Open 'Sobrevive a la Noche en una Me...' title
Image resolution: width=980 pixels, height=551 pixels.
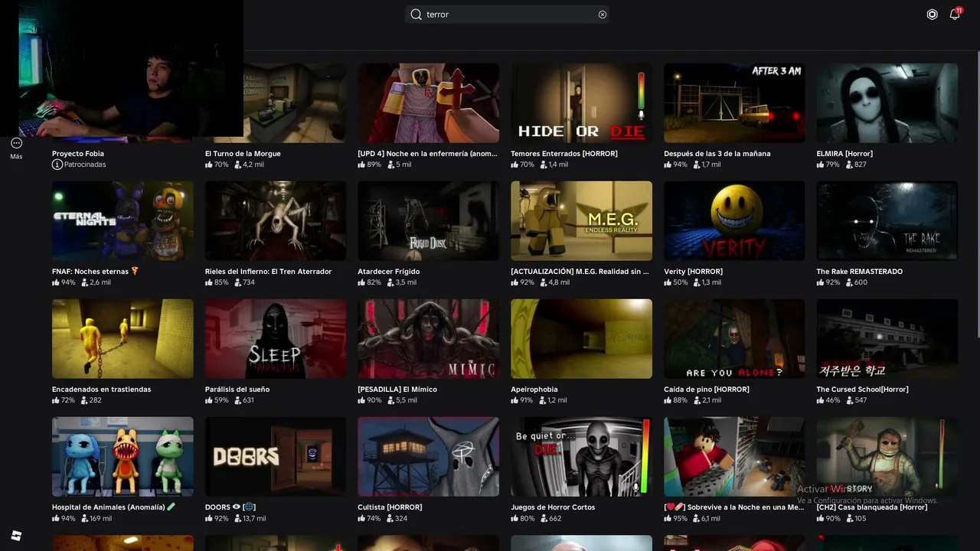(734, 507)
